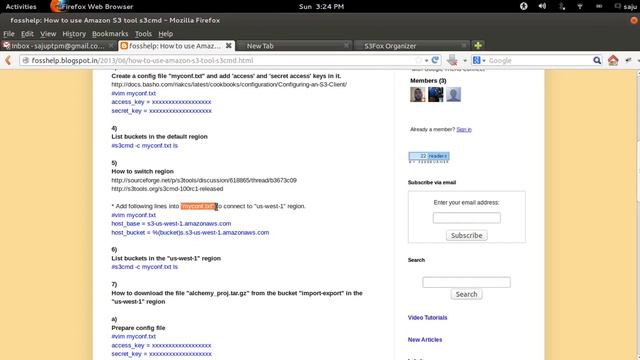Click the s3tools.org s3cmd-100rc1-released URL

pyautogui.click(x=167, y=189)
